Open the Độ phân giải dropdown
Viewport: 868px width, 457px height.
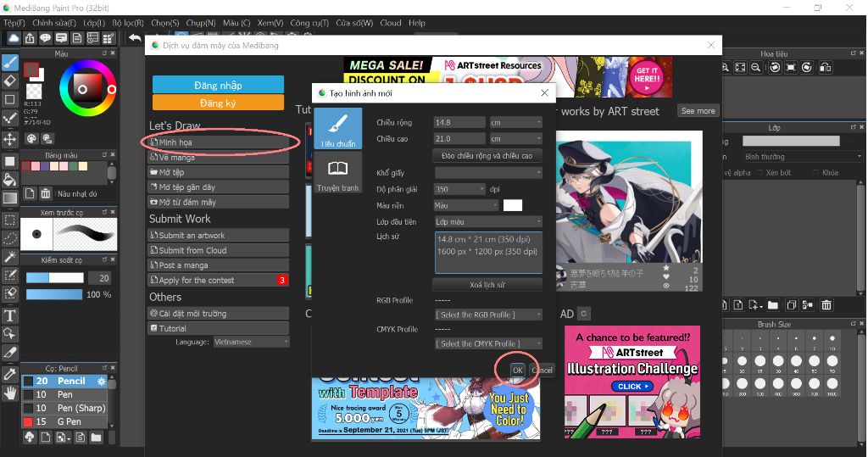pos(459,189)
